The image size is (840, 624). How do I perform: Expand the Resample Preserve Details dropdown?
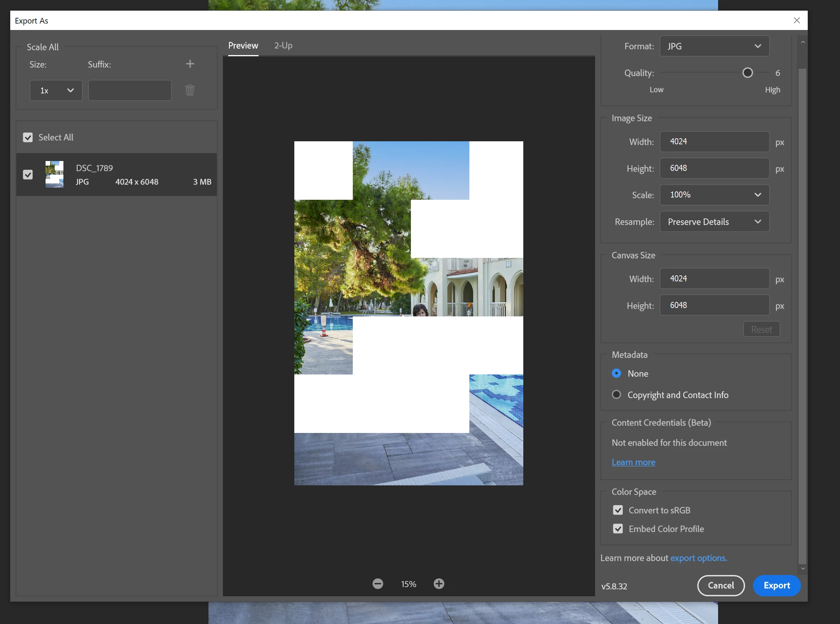pyautogui.click(x=714, y=222)
